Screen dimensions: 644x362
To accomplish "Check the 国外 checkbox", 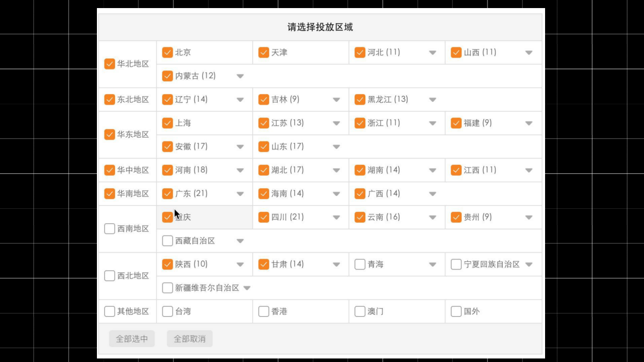I will (x=456, y=312).
